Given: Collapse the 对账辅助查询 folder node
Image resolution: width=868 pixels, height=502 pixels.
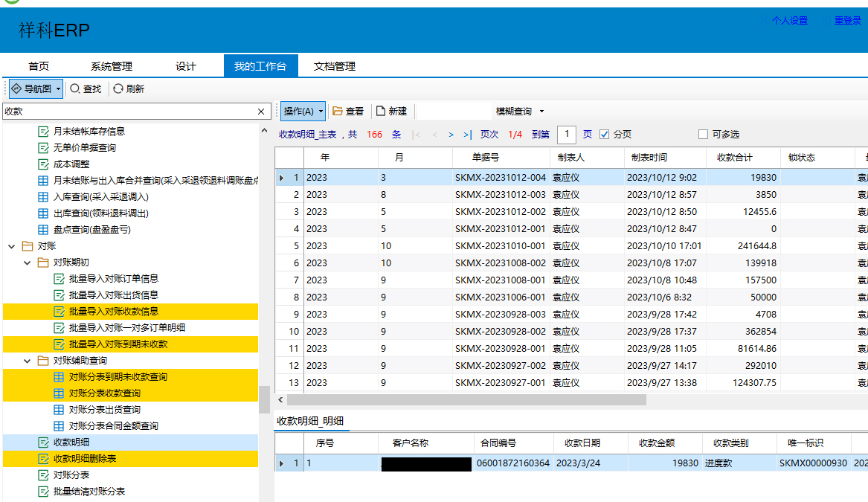Looking at the screenshot, I should click(x=28, y=361).
